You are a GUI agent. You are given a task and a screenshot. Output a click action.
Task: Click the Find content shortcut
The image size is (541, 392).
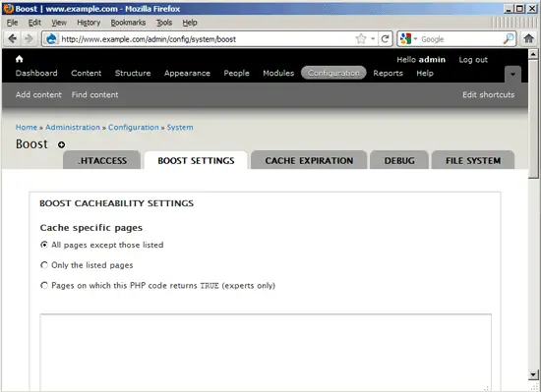94,94
